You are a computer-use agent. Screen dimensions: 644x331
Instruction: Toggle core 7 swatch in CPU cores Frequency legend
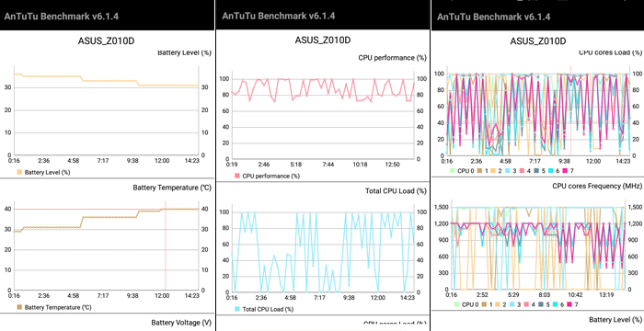click(x=570, y=304)
